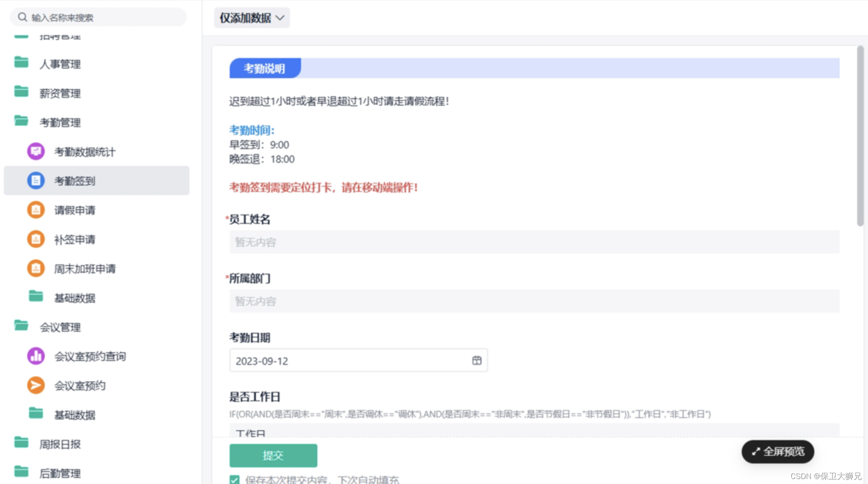Click the 考勤数据统计 purple icon
The height and width of the screenshot is (484, 868).
[x=36, y=151]
